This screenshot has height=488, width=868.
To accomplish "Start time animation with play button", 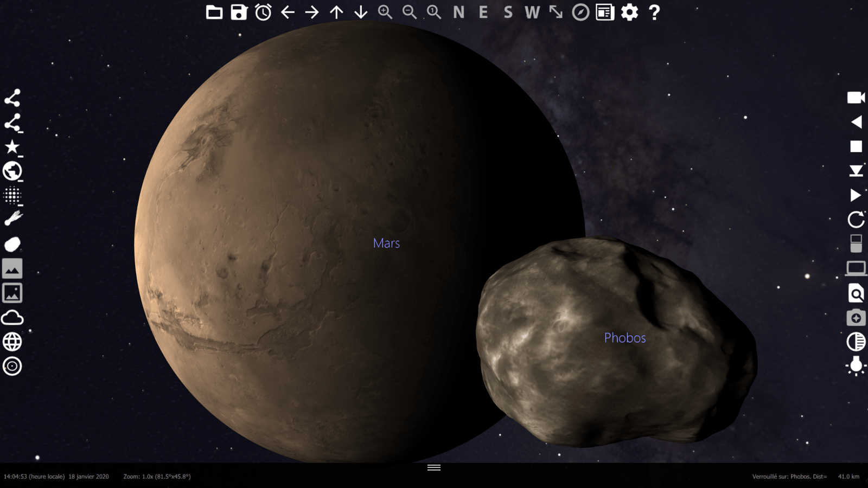I will (x=856, y=195).
